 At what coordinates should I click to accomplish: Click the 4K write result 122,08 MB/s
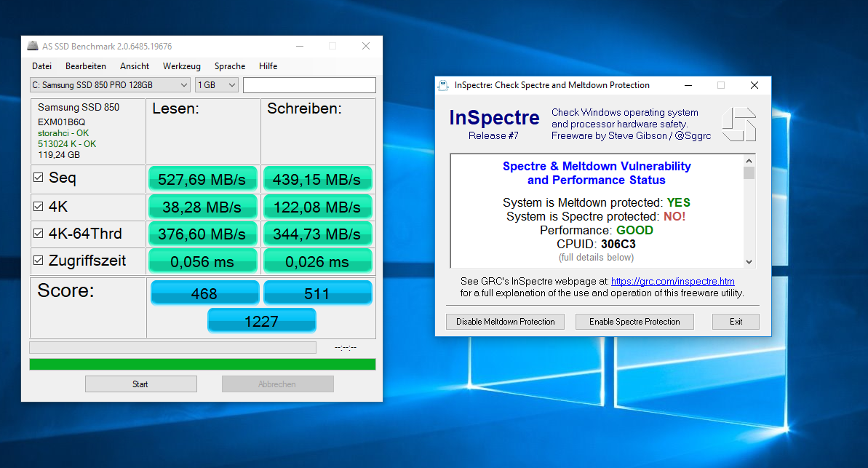click(x=316, y=207)
